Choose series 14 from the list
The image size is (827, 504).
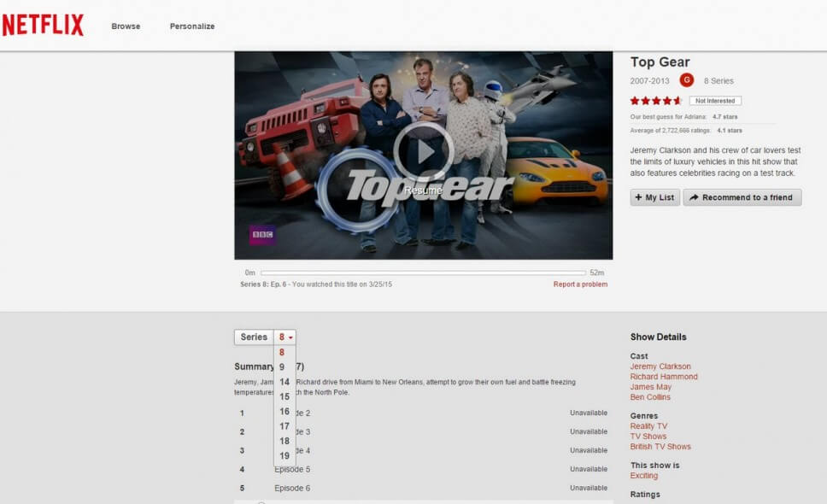click(x=284, y=382)
